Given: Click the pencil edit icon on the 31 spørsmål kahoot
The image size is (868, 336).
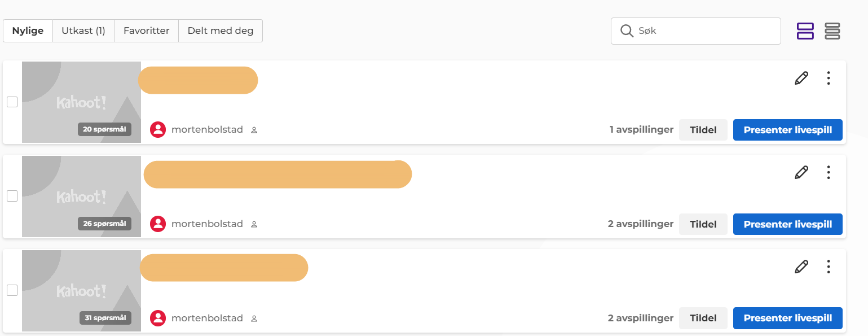Looking at the screenshot, I should (801, 267).
